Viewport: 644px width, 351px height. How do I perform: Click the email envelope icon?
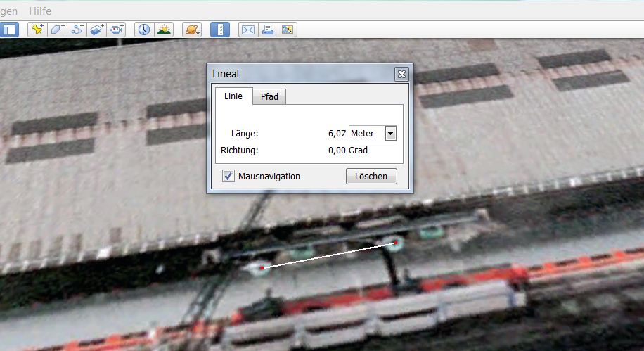[248, 30]
